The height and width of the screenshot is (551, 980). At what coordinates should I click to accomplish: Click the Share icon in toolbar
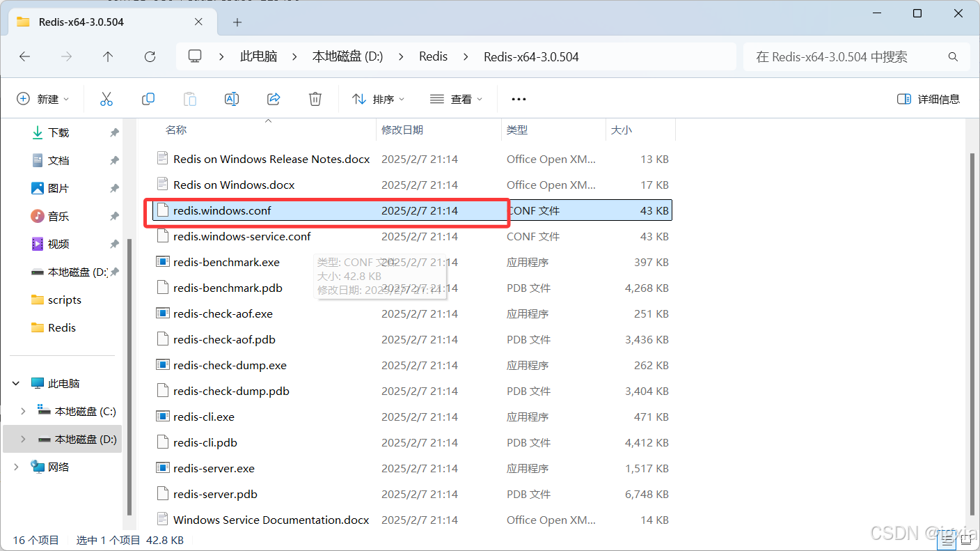274,99
